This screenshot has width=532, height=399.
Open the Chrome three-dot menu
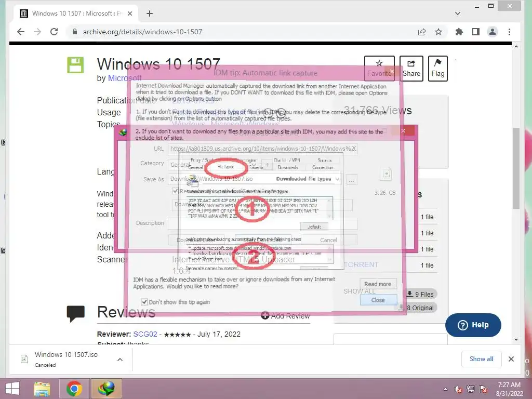(x=509, y=32)
